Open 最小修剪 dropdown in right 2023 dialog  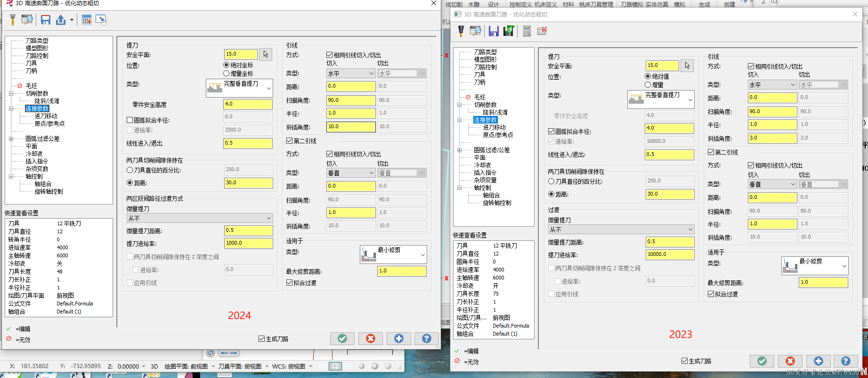(x=815, y=266)
